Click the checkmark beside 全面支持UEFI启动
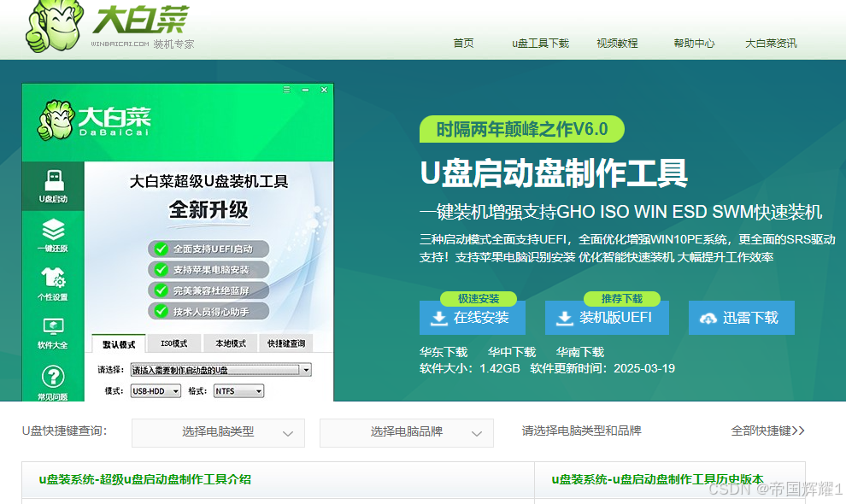This screenshot has width=846, height=504. (161, 249)
